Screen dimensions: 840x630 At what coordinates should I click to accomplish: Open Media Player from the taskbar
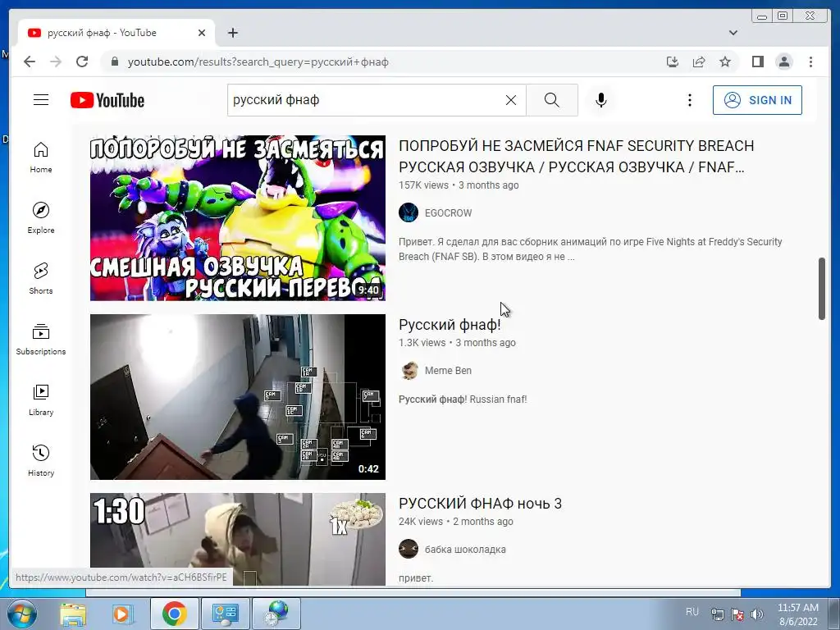(x=123, y=614)
